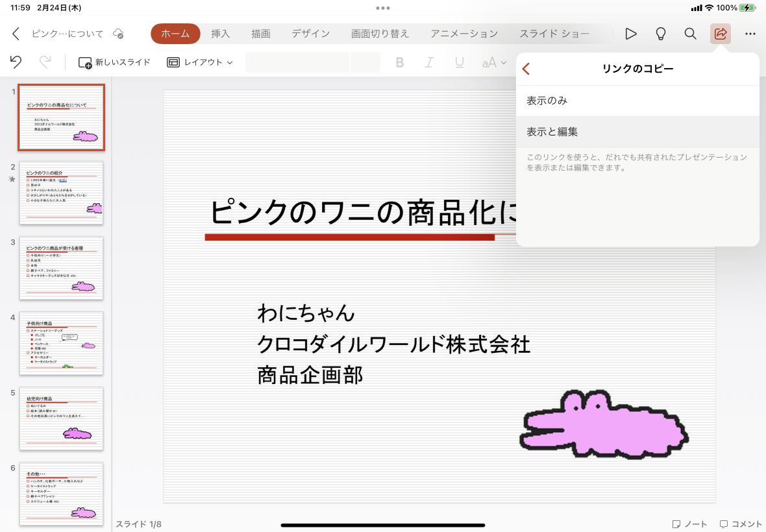Open the three-dot more options menu

click(x=750, y=34)
